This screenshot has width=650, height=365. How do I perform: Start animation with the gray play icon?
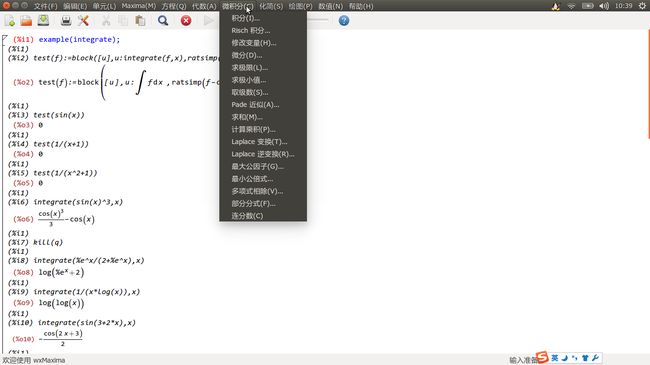(209, 21)
